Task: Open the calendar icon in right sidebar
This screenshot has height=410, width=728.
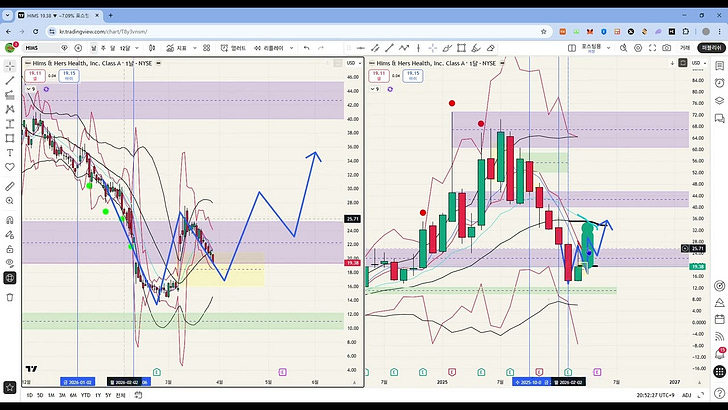Action: [719, 319]
